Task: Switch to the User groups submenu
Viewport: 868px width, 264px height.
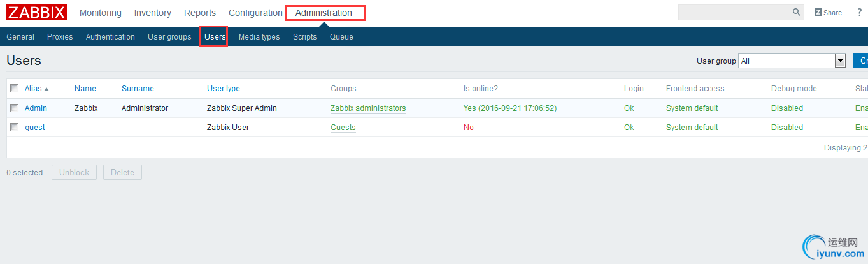Action: (169, 37)
